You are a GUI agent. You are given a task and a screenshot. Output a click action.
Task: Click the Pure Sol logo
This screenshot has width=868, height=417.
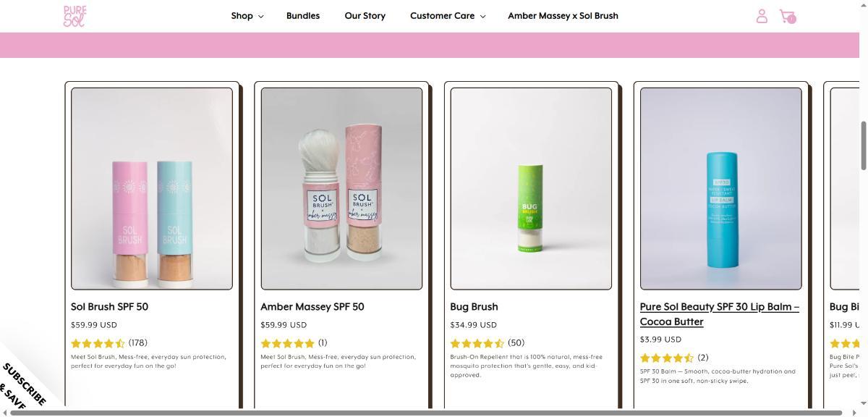(75, 16)
